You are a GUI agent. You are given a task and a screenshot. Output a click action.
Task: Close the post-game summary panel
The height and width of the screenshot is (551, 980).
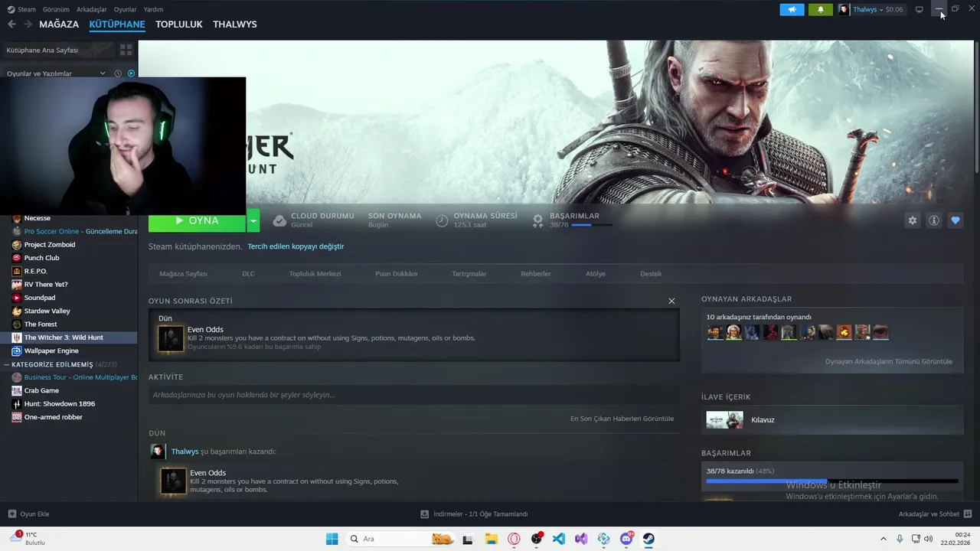coord(671,301)
